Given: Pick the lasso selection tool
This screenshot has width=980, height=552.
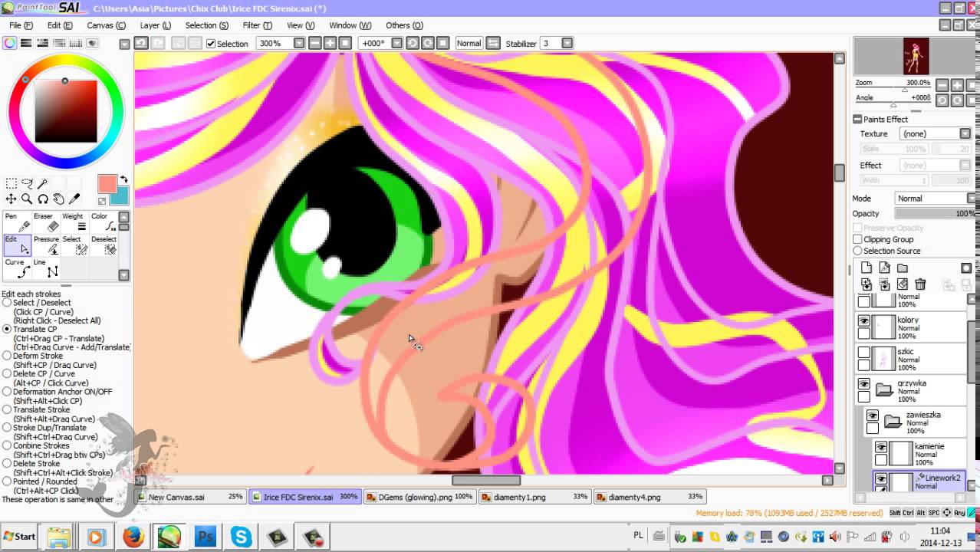Looking at the screenshot, I should [27, 183].
